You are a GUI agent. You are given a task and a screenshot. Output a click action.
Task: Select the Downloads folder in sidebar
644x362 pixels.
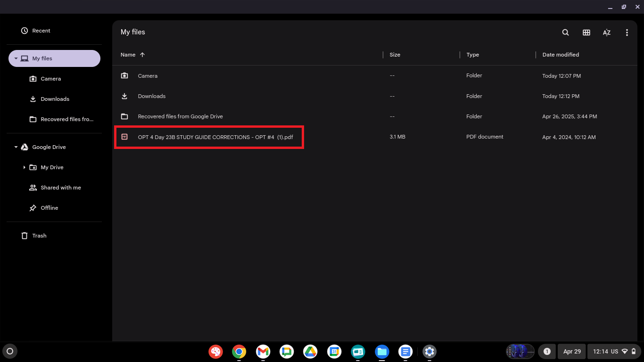click(x=55, y=99)
